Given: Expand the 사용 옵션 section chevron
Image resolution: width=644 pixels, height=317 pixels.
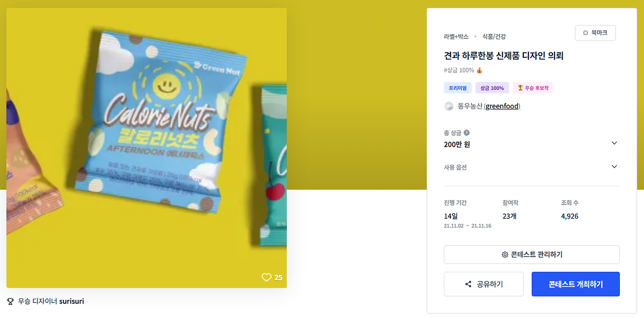Looking at the screenshot, I should (614, 167).
